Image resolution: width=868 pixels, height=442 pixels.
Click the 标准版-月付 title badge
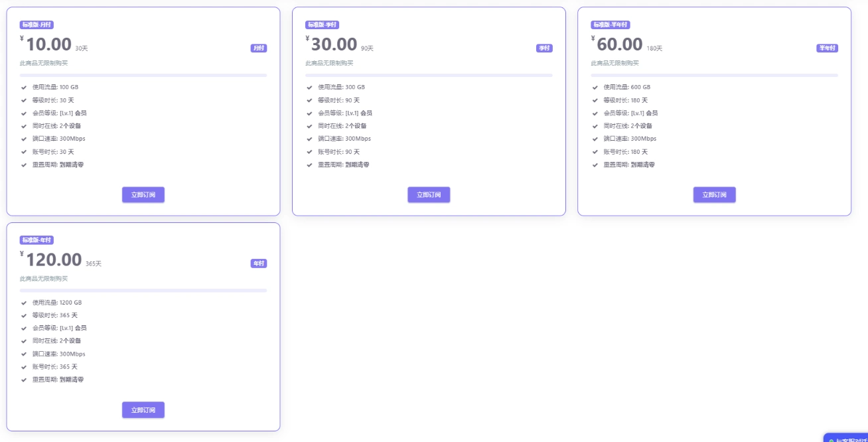[x=36, y=25]
